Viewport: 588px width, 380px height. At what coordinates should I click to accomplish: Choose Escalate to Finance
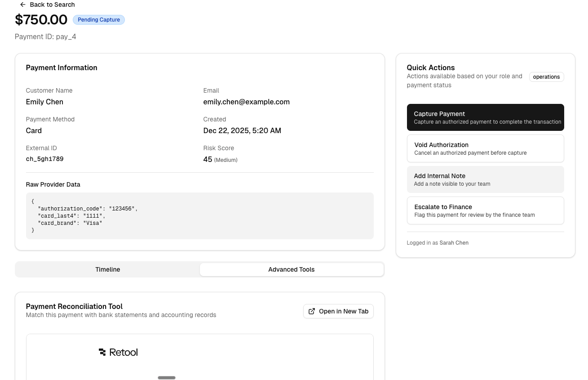[x=485, y=210]
